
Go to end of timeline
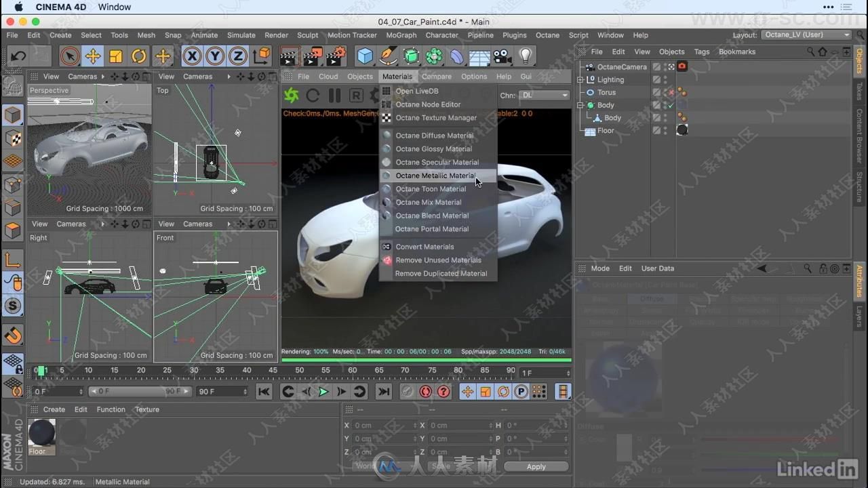383,391
